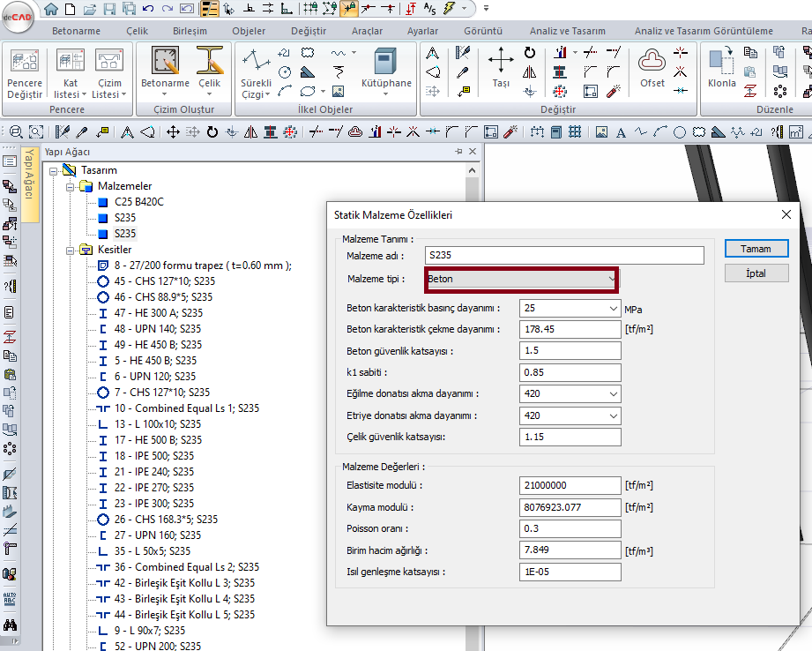The height and width of the screenshot is (651, 812).
Task: Select 42 - Birleşik Eşit Kollu L 3
Action: (184, 583)
